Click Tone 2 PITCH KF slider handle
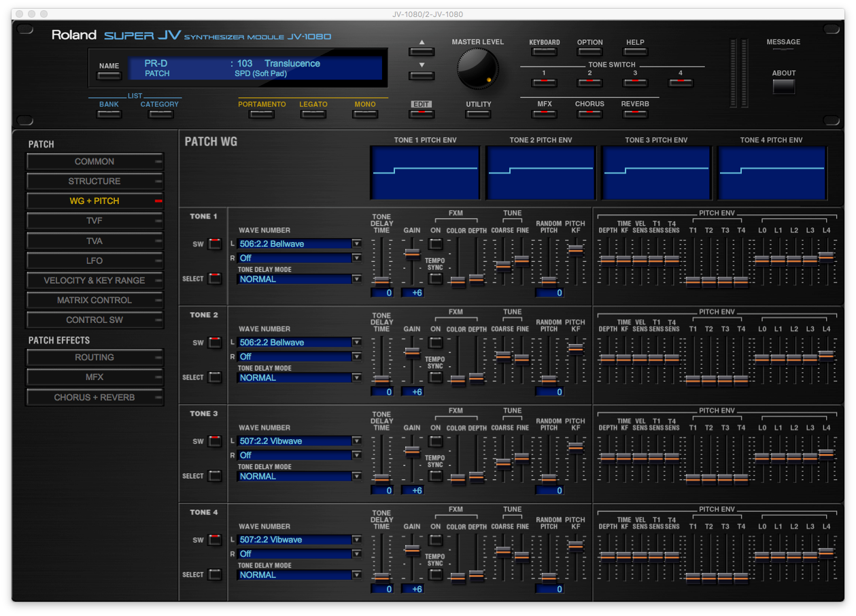 click(575, 349)
